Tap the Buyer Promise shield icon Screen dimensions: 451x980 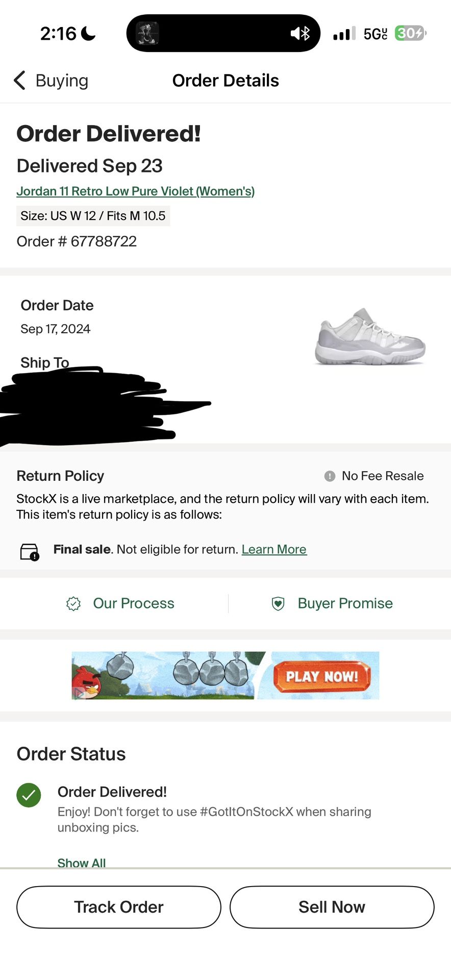tap(278, 603)
